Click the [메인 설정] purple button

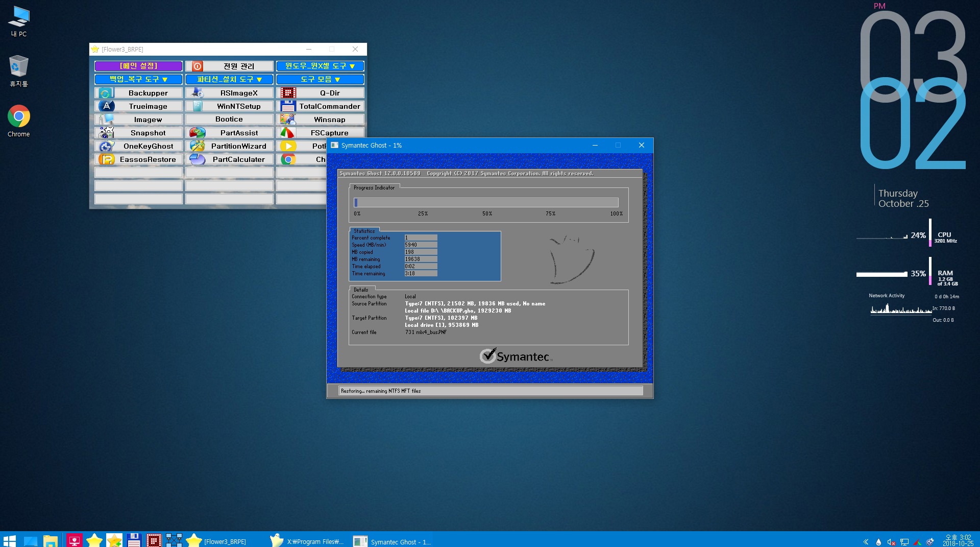pyautogui.click(x=138, y=66)
